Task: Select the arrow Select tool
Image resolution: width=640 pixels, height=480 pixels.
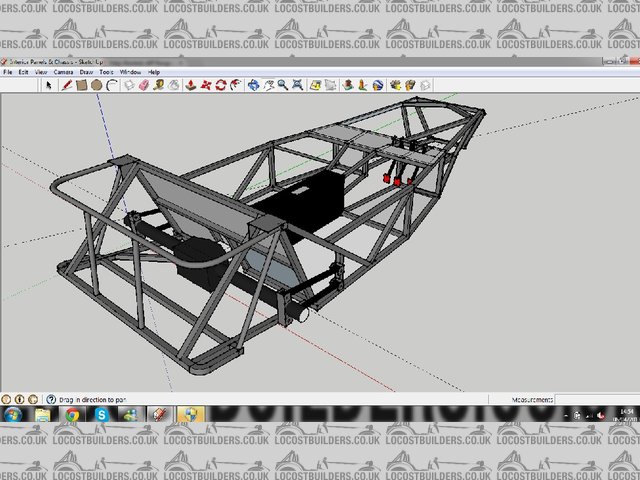Action: (x=48, y=86)
